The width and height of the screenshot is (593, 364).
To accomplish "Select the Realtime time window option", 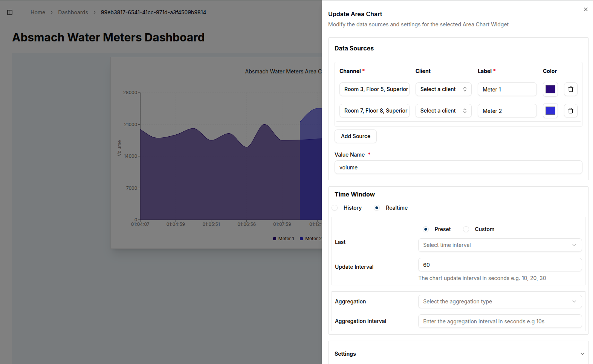I will (x=377, y=208).
